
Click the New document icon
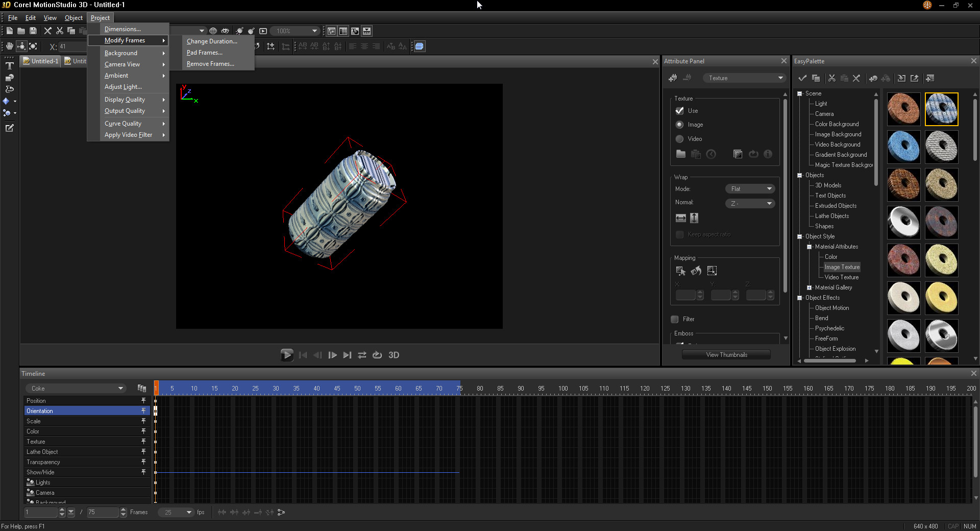9,31
